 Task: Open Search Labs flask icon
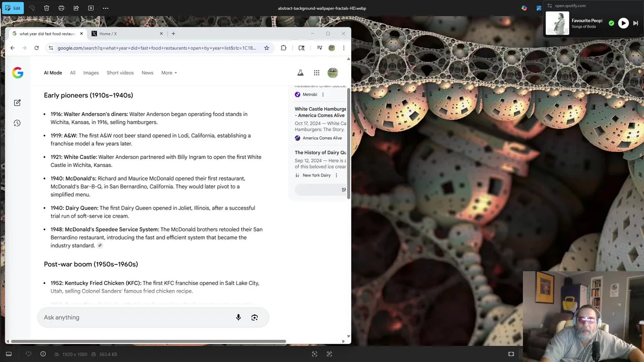(x=300, y=73)
